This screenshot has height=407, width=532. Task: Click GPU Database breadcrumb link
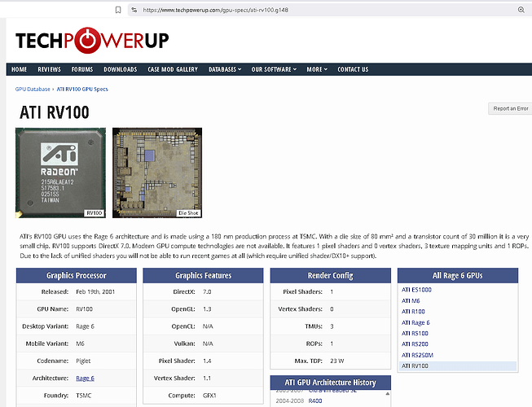33,89
